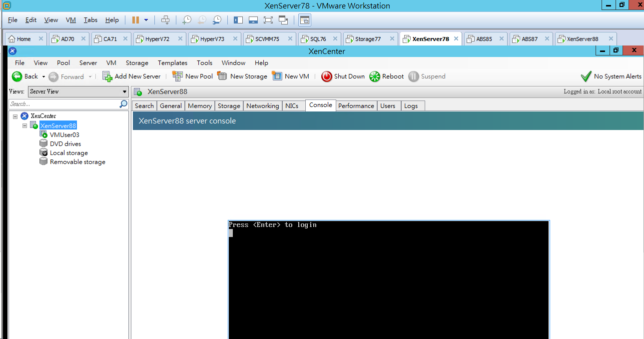Open the Back history dropdown arrow
This screenshot has height=339, width=644.
(x=43, y=76)
